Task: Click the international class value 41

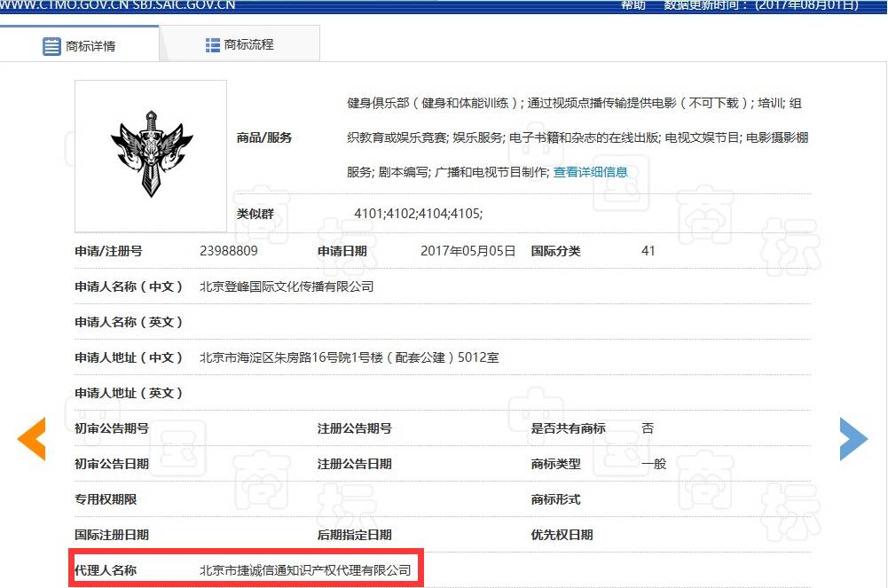Action: 648,251
